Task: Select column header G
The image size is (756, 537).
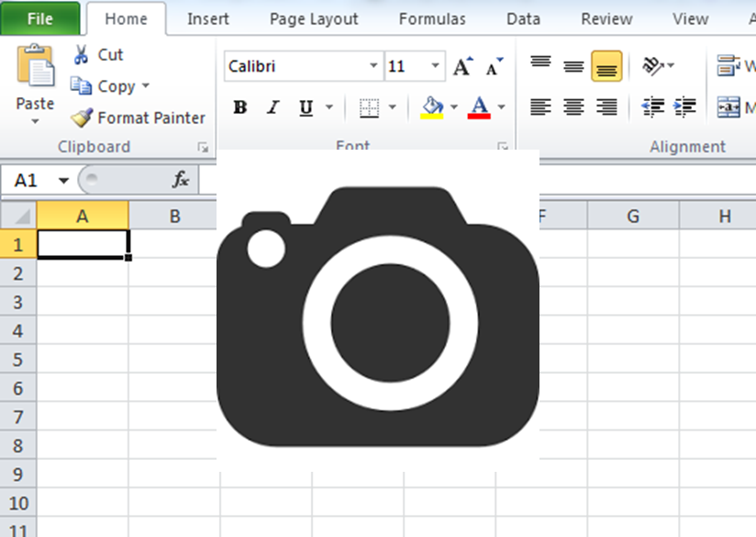Action: tap(633, 216)
